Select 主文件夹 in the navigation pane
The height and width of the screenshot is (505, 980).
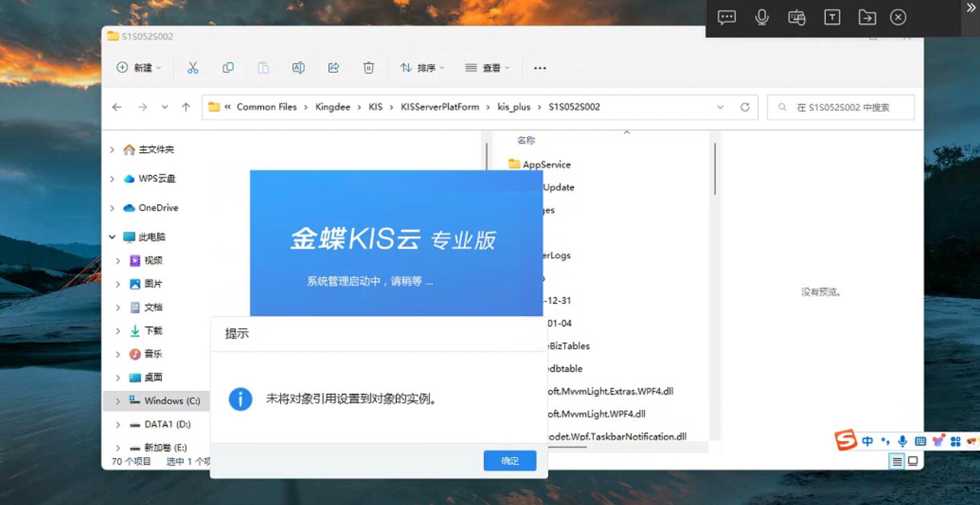pos(156,149)
